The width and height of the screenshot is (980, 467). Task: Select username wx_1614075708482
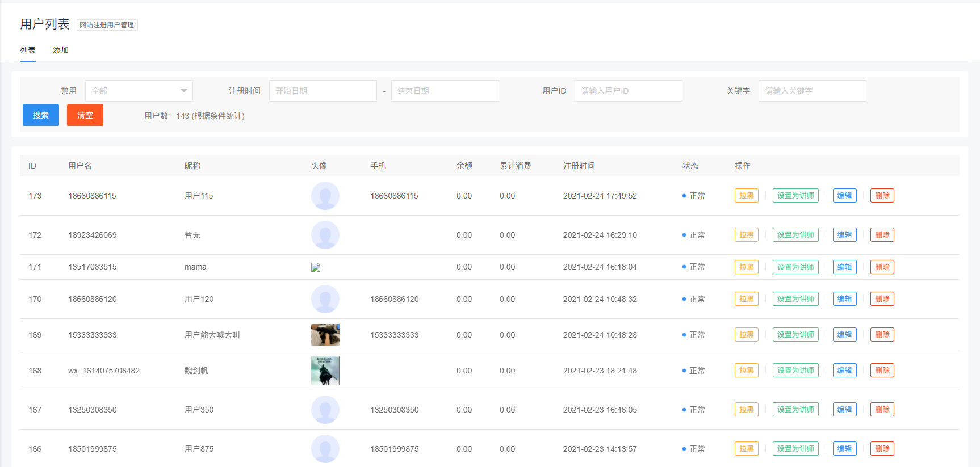(x=104, y=371)
